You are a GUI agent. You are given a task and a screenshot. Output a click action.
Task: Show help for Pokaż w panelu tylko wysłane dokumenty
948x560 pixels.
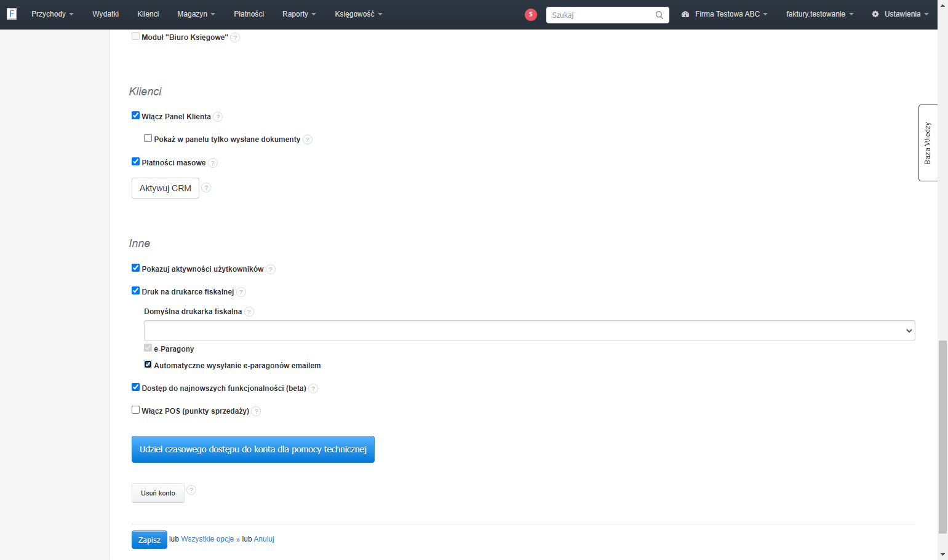tap(308, 140)
